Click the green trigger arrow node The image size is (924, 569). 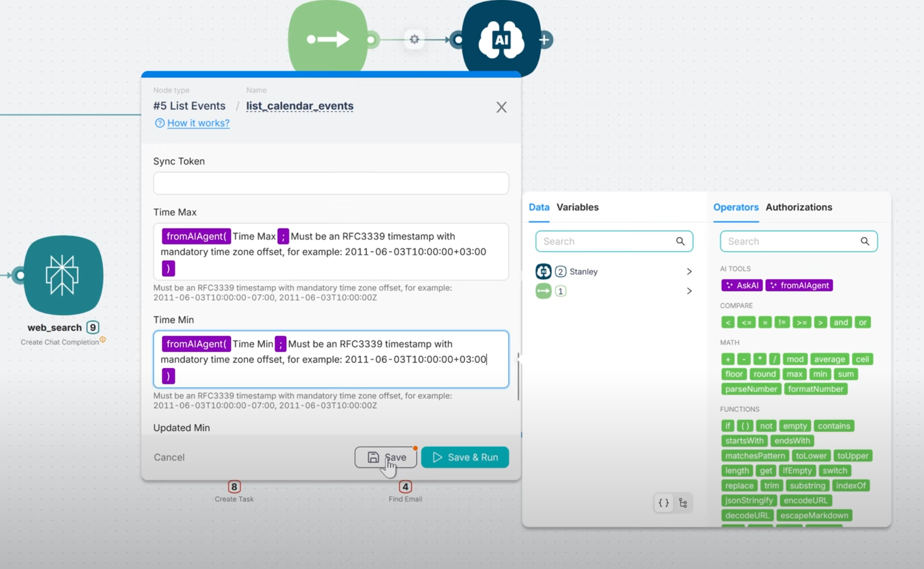click(x=328, y=39)
